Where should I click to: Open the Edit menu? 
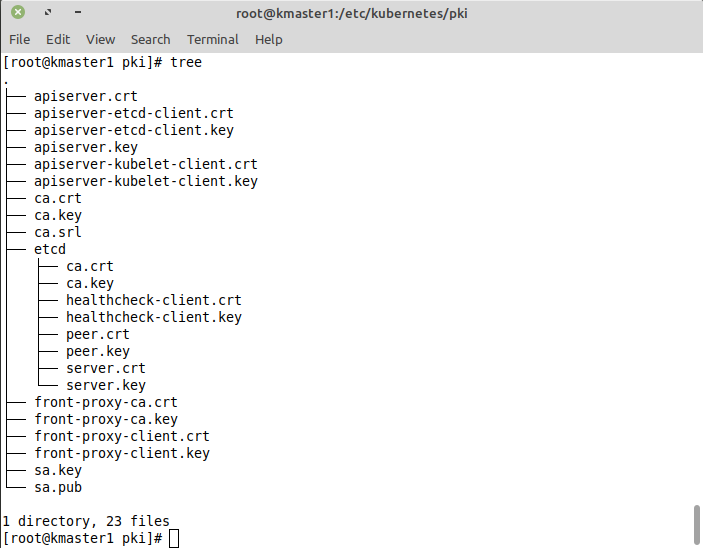58,40
